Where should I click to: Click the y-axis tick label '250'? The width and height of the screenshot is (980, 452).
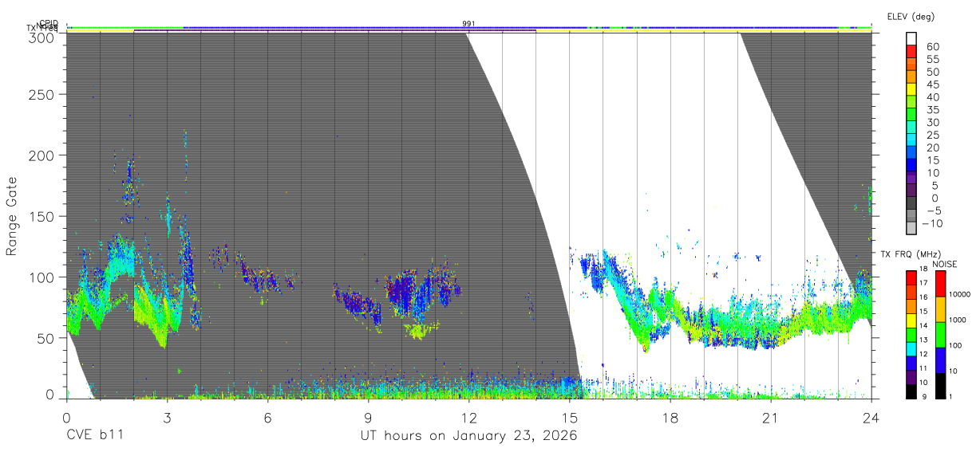click(x=42, y=94)
